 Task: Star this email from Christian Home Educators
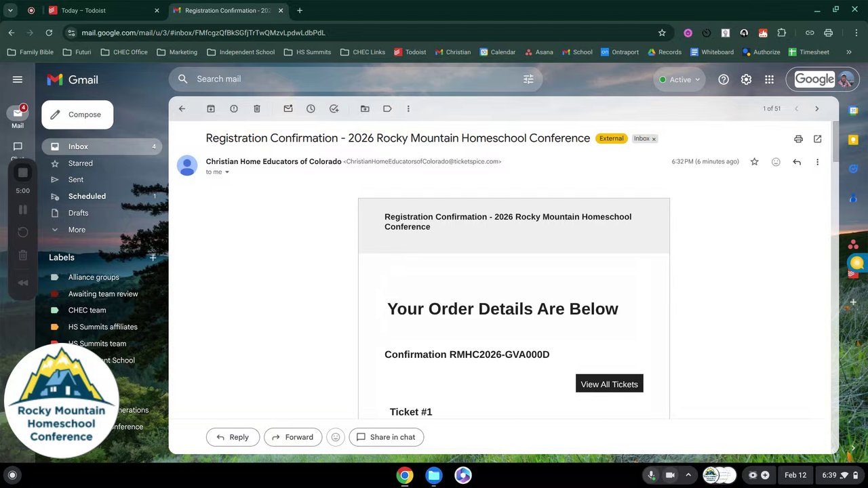(x=754, y=162)
